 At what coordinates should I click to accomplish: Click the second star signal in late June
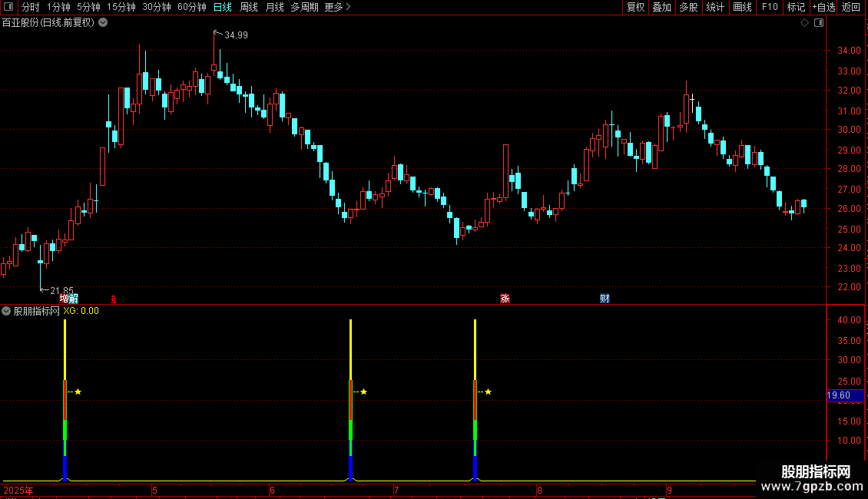[363, 392]
